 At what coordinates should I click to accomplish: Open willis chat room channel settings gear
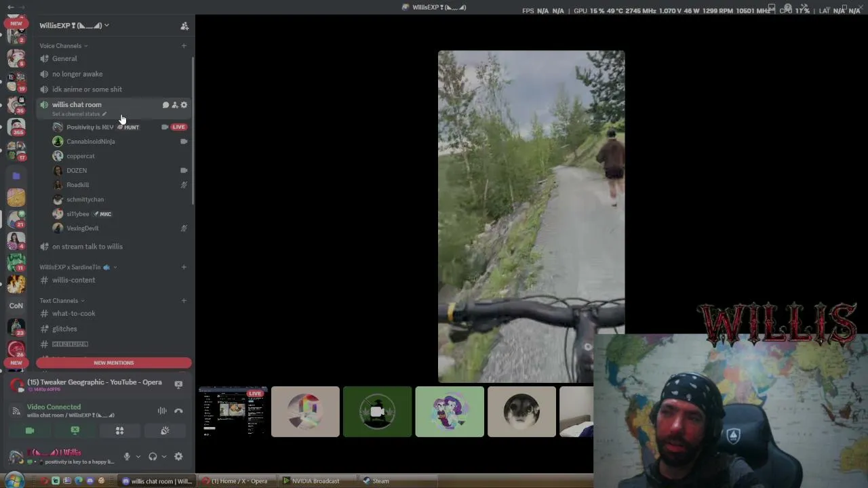tap(184, 105)
